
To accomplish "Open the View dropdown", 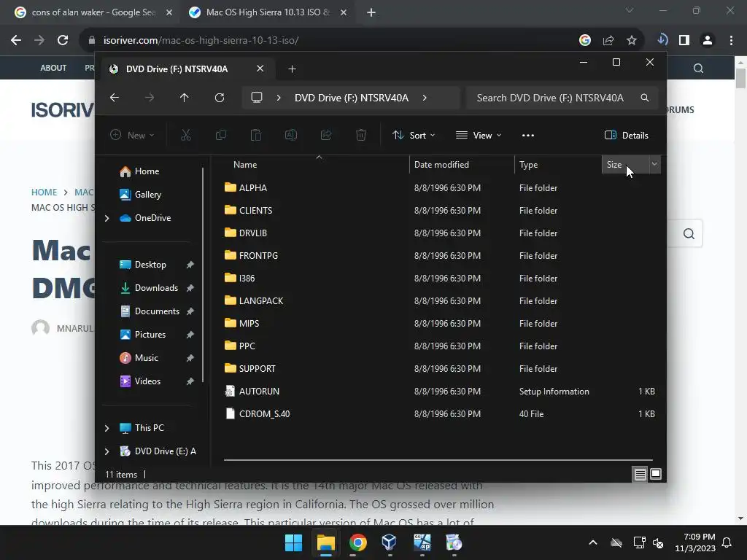I will pyautogui.click(x=479, y=135).
